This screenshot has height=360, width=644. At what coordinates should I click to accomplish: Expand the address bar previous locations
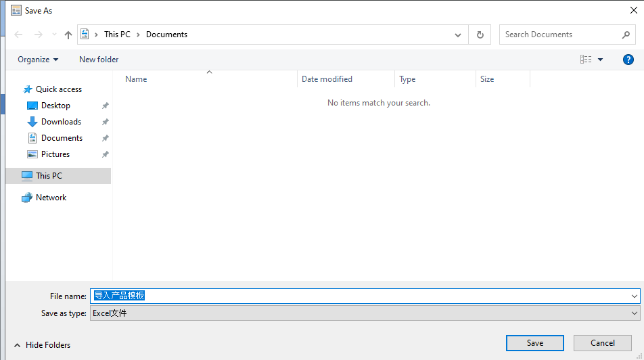(x=457, y=35)
